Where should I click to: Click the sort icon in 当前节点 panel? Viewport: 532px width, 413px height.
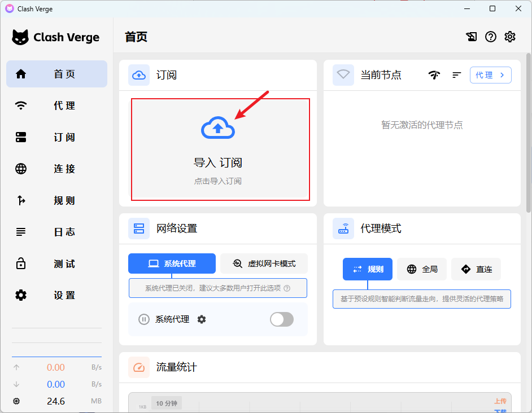pos(457,75)
